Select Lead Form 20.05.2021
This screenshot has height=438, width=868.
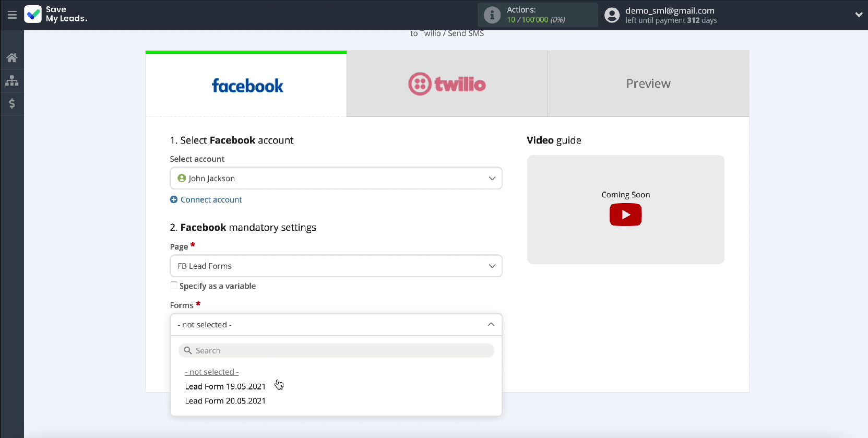click(225, 401)
